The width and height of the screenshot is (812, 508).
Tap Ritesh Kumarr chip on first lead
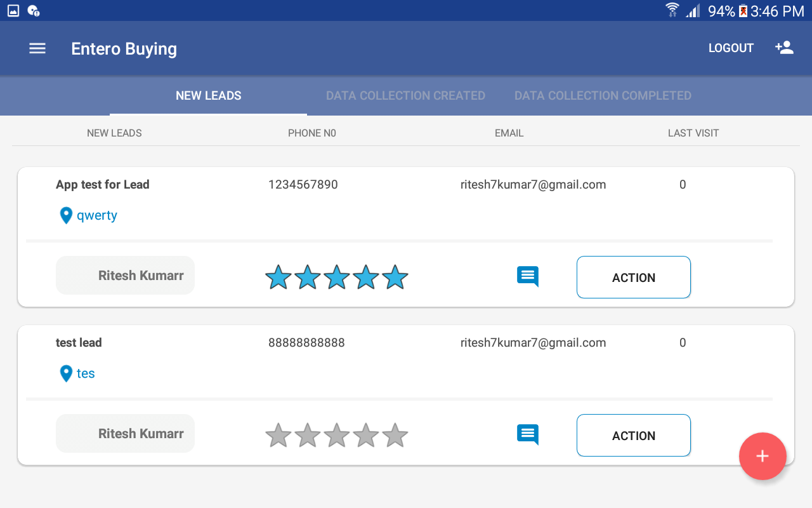pos(126,276)
